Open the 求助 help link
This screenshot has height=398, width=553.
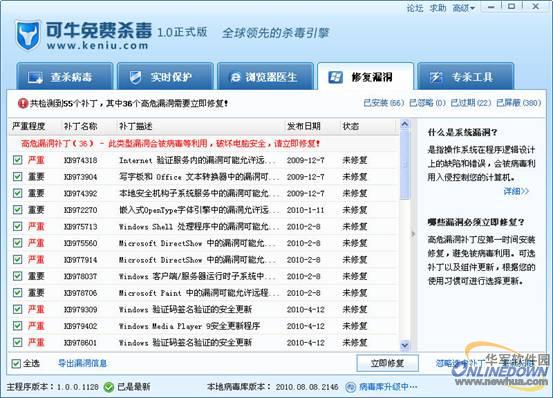pyautogui.click(x=438, y=8)
